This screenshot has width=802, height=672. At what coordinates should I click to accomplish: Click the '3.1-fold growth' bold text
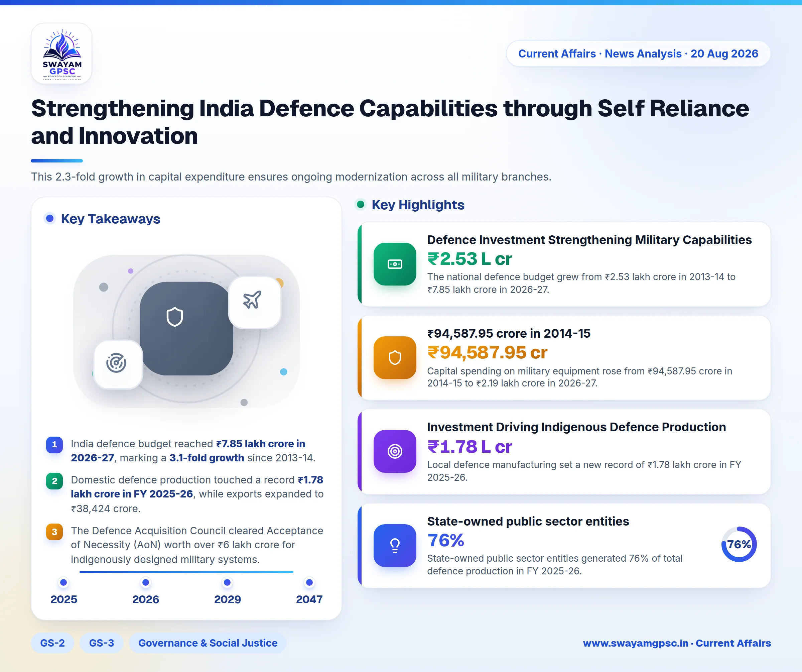207,458
